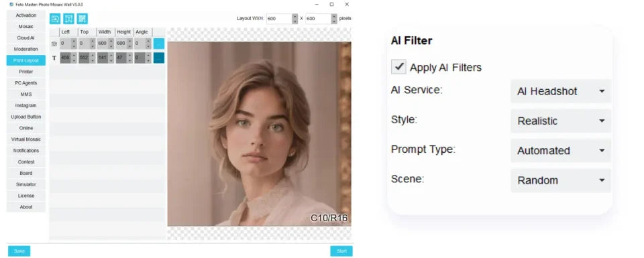The height and width of the screenshot is (258, 644).
Task: Select the Print Layout tab
Action: click(26, 60)
